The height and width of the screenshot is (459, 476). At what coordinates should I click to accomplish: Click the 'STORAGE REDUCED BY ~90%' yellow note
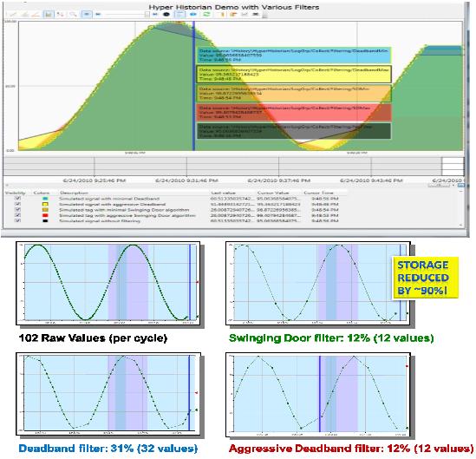pos(425,278)
